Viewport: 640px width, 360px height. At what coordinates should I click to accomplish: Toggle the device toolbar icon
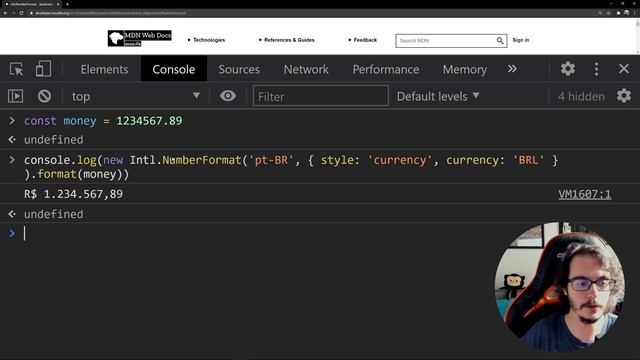point(43,69)
